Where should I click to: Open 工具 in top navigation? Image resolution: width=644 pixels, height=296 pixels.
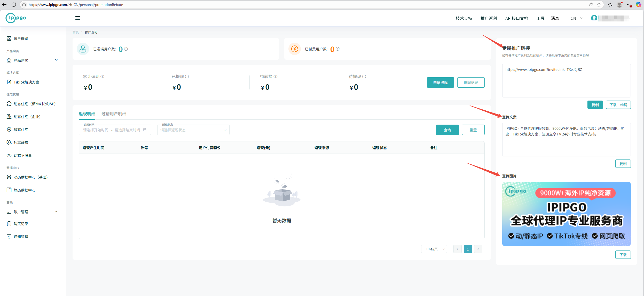(540, 18)
